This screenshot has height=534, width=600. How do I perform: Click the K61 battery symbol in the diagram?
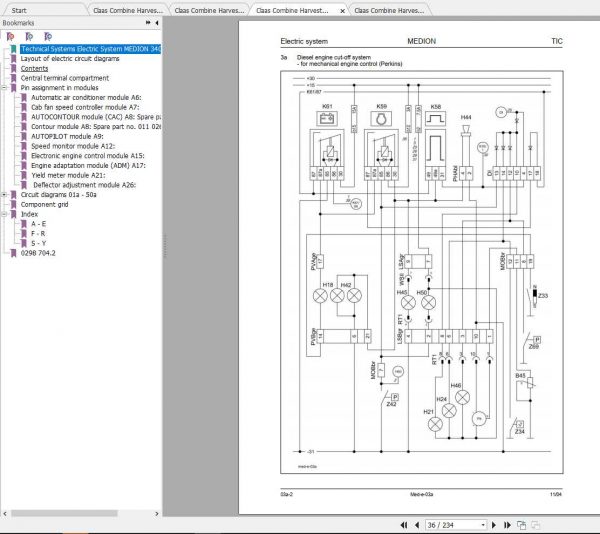click(327, 119)
